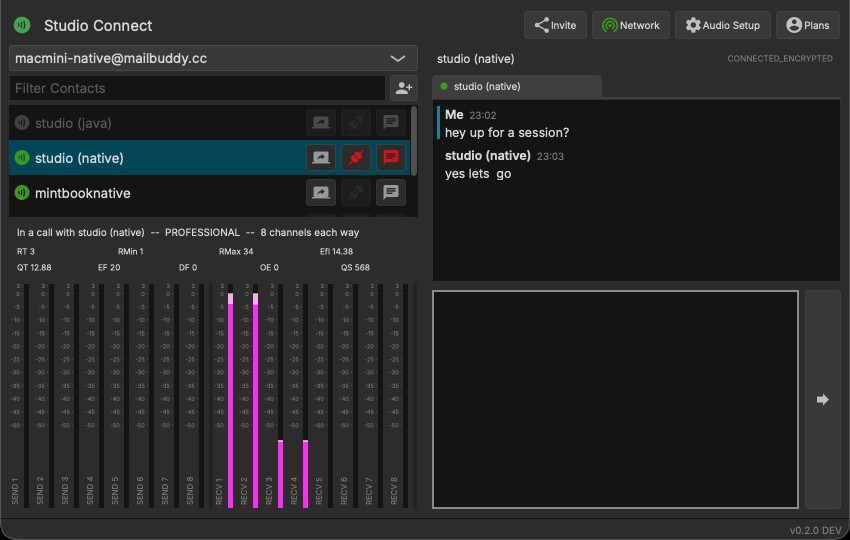This screenshot has height=540, width=850.
Task: Click the CONNECTED_ENCRYPTED status label
Action: point(780,59)
